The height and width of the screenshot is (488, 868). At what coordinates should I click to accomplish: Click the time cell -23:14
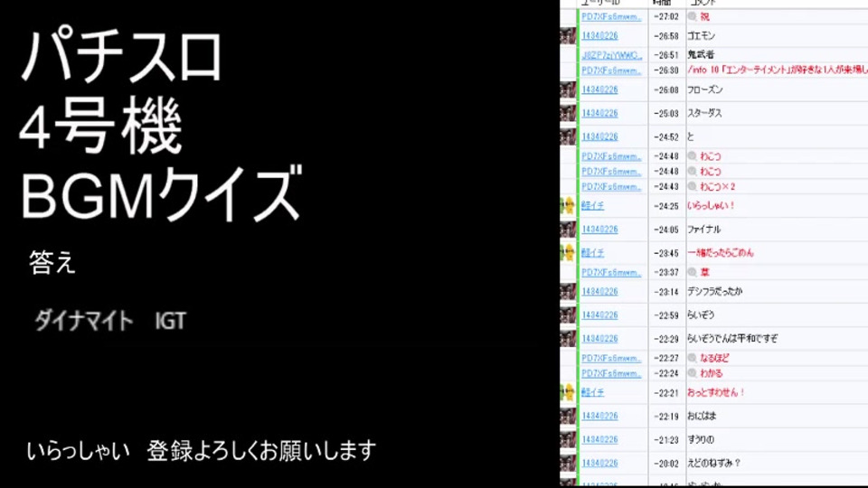pyautogui.click(x=666, y=292)
